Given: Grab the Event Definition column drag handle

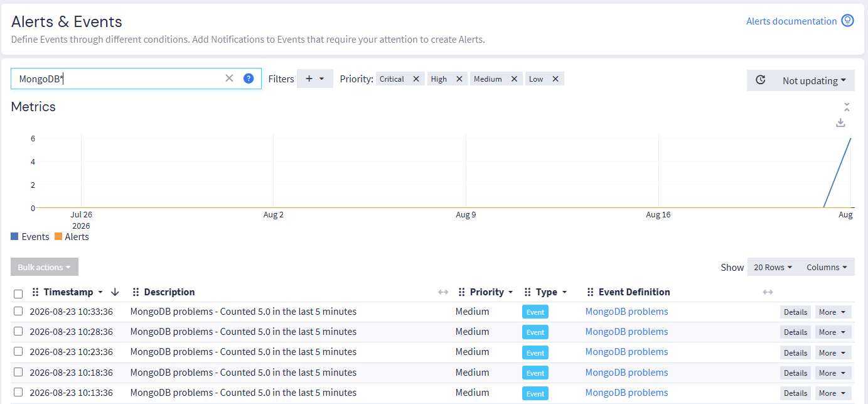Looking at the screenshot, I should [591, 292].
